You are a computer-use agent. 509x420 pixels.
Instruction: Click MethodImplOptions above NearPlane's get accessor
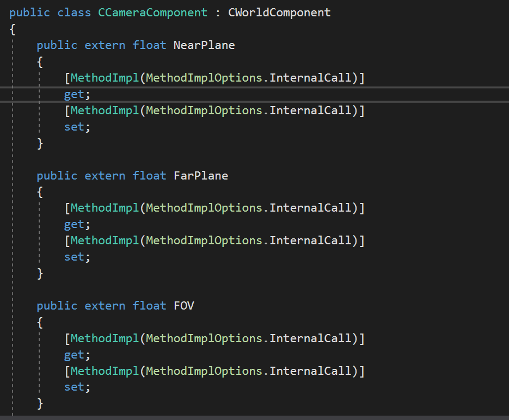[204, 78]
